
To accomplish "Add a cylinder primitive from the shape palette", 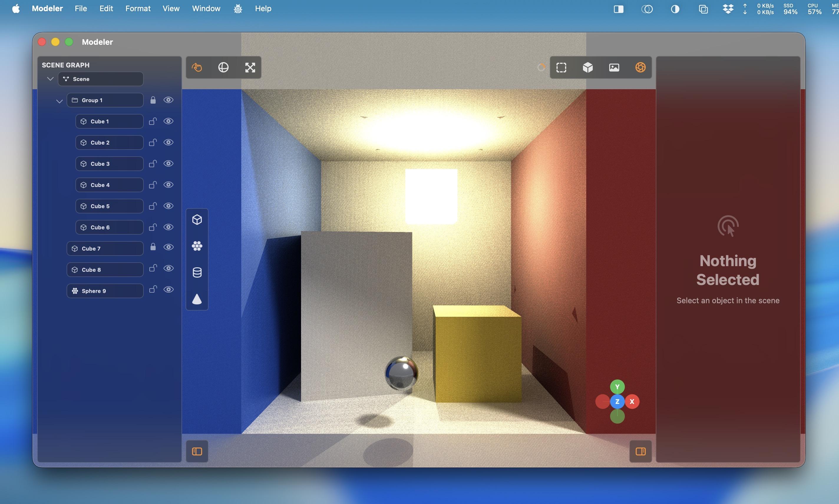I will [197, 272].
